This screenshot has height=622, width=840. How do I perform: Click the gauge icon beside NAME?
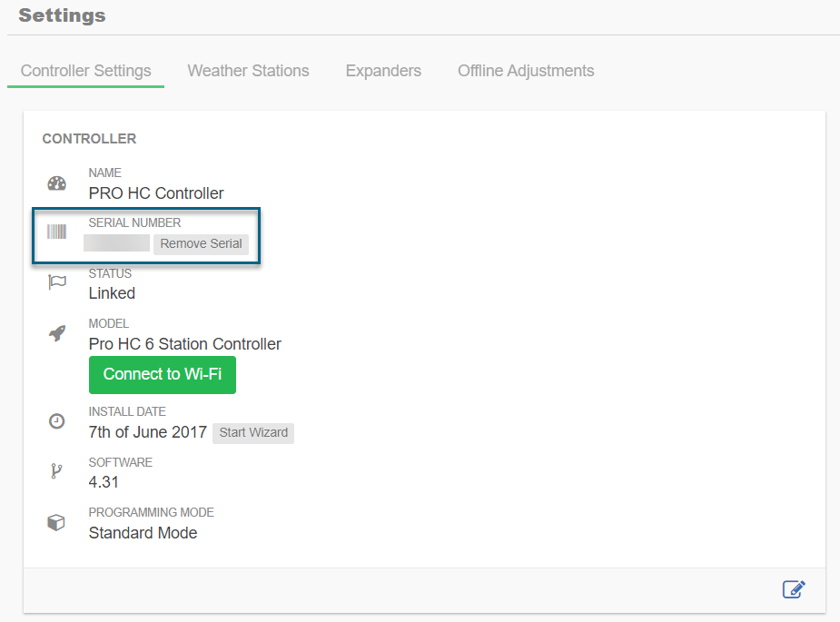point(56,184)
